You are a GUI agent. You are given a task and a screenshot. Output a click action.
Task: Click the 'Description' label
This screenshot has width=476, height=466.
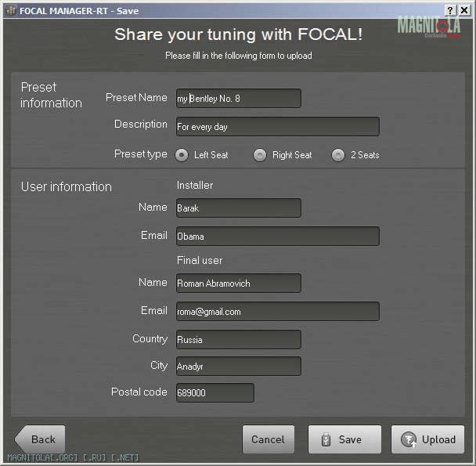(141, 125)
